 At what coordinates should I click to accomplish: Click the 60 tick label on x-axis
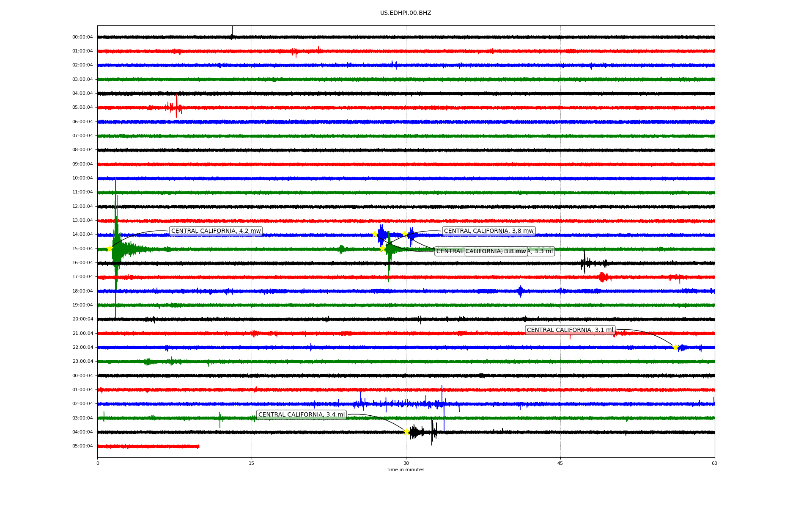point(714,463)
